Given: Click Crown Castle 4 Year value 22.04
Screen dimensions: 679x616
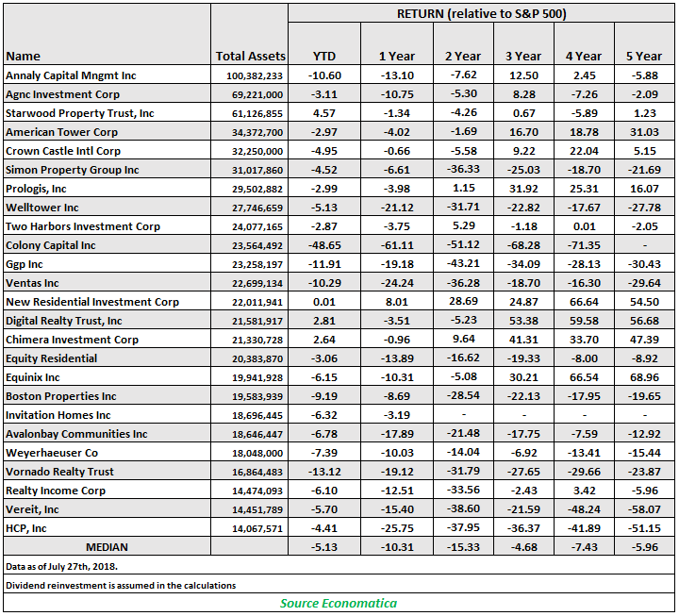Looking at the screenshot, I should pos(584,151).
